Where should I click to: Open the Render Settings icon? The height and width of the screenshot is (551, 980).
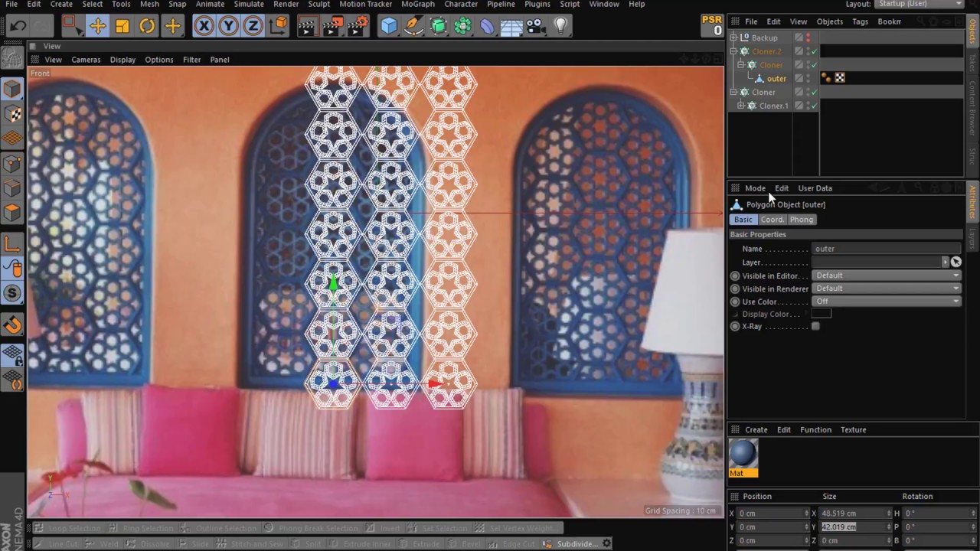(x=357, y=26)
